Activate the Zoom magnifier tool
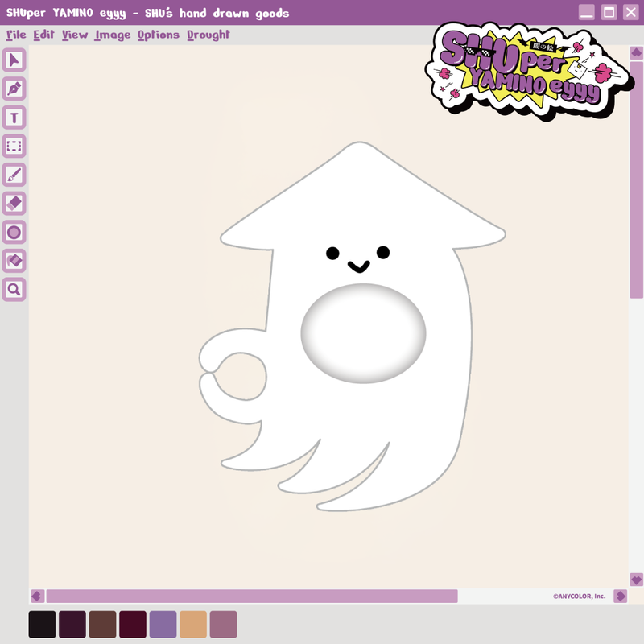 [x=12, y=289]
